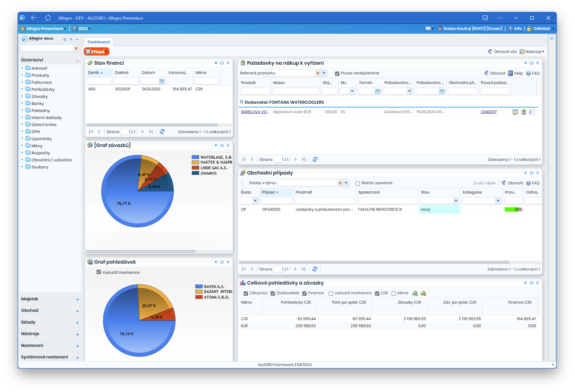Open Osoby v týmu dropdown arrow
575x392 pixels.
346,183
